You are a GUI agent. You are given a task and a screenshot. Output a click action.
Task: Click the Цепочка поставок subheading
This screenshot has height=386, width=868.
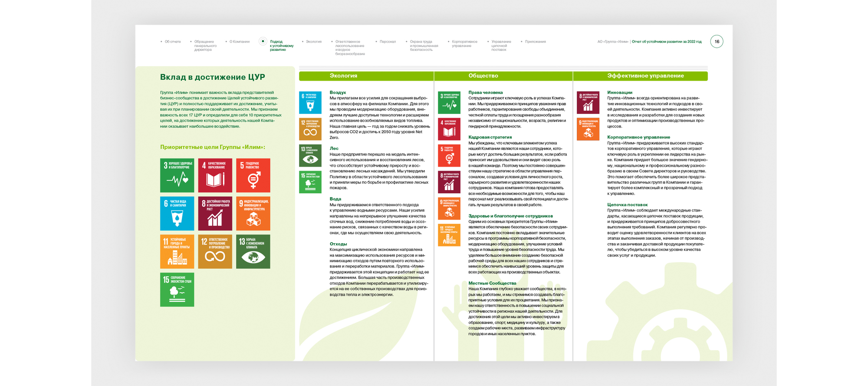coord(627,205)
